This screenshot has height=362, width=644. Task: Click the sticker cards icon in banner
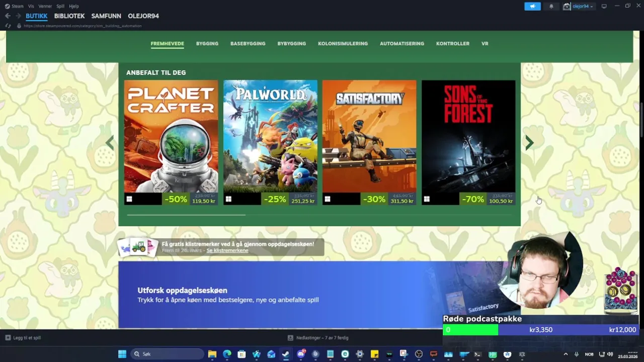(138, 247)
